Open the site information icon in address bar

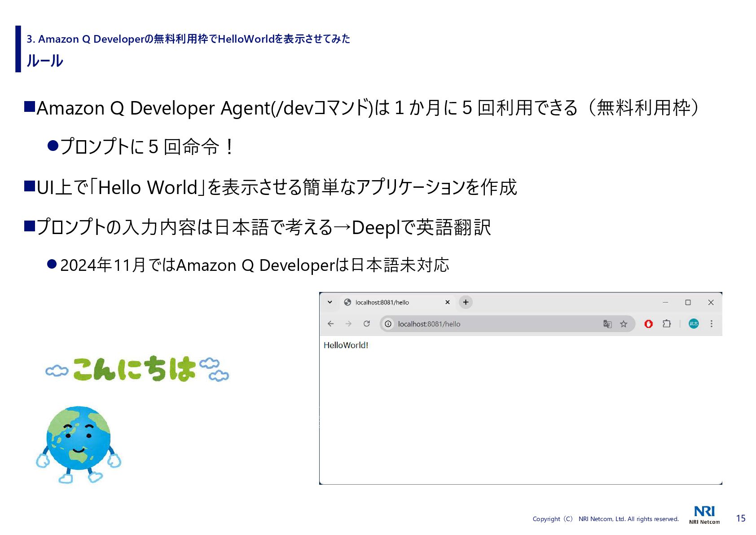(388, 323)
